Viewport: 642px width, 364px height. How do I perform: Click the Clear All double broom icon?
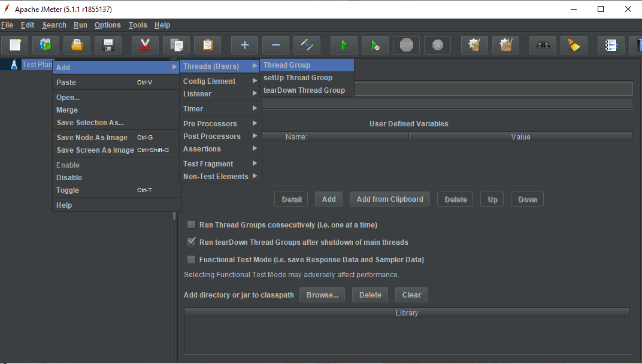click(505, 45)
